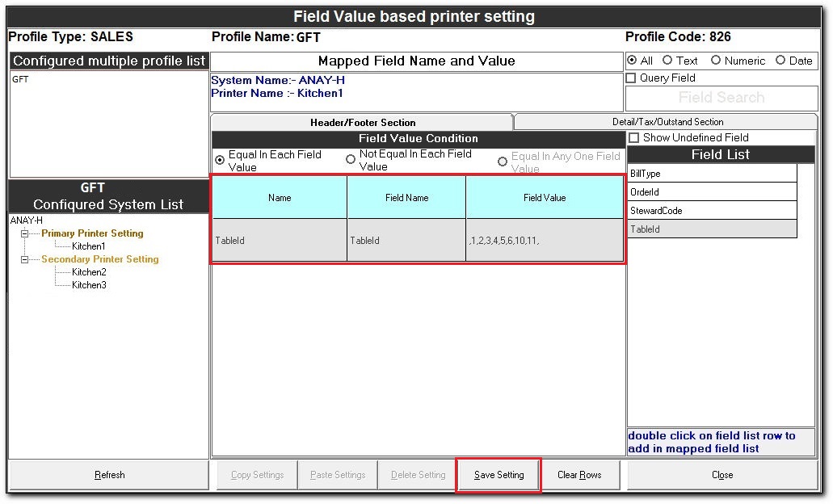The width and height of the screenshot is (833, 504).
Task: Select the ANAY-H system node
Action: (x=27, y=220)
